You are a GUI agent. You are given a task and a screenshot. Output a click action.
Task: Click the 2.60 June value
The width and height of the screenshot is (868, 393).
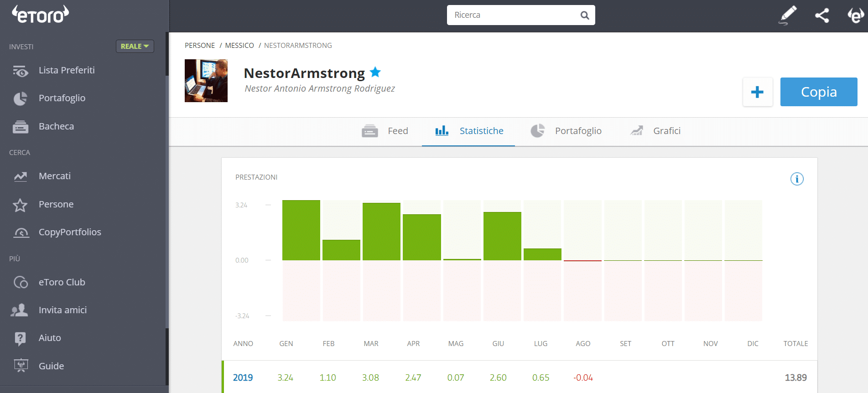(498, 377)
